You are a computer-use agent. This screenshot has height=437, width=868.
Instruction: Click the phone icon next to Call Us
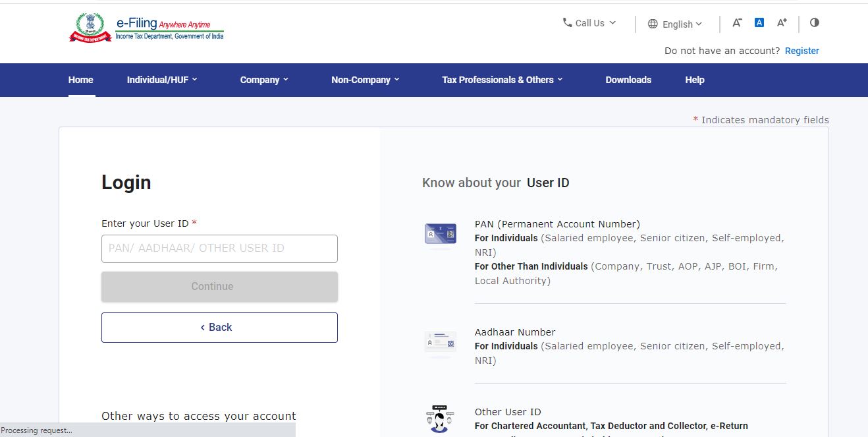567,22
